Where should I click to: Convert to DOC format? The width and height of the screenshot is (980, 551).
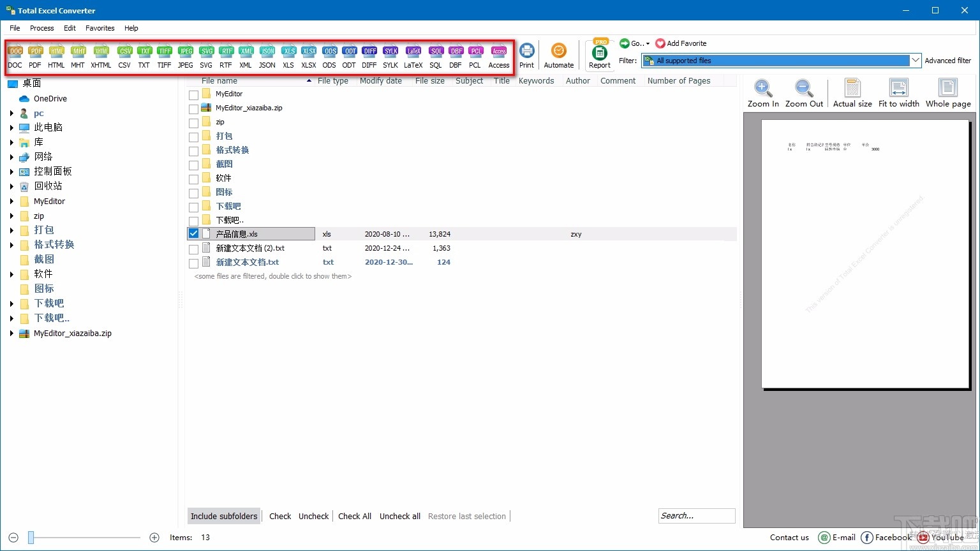pos(15,56)
